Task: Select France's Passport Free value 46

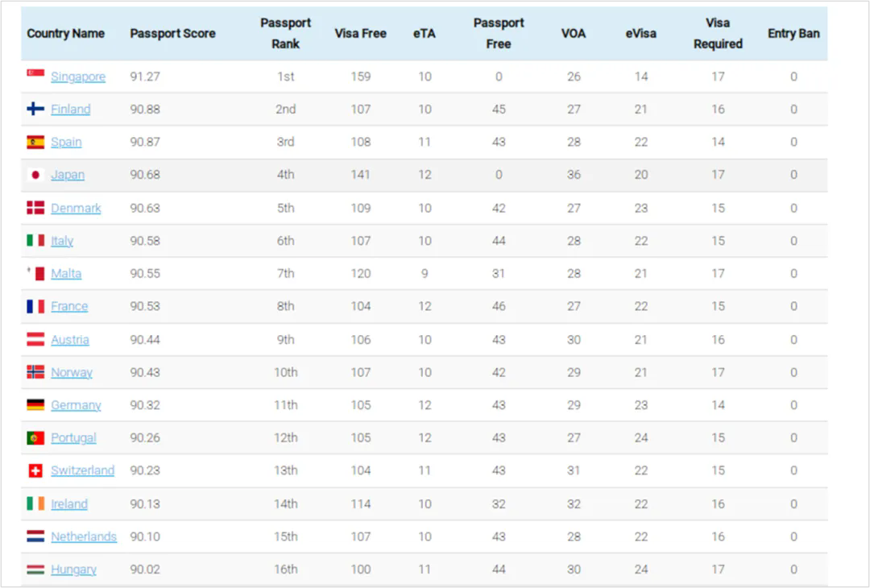Action: coord(499,306)
